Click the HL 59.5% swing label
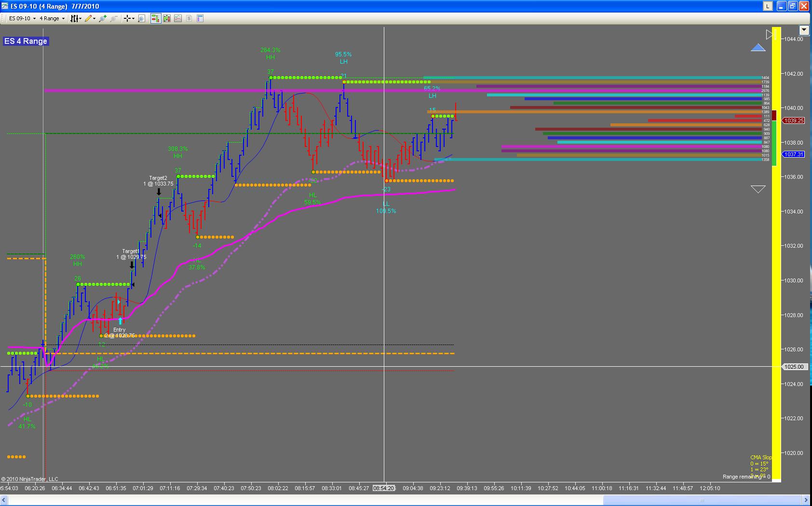Viewport: 812px width, 506px height. 312,199
